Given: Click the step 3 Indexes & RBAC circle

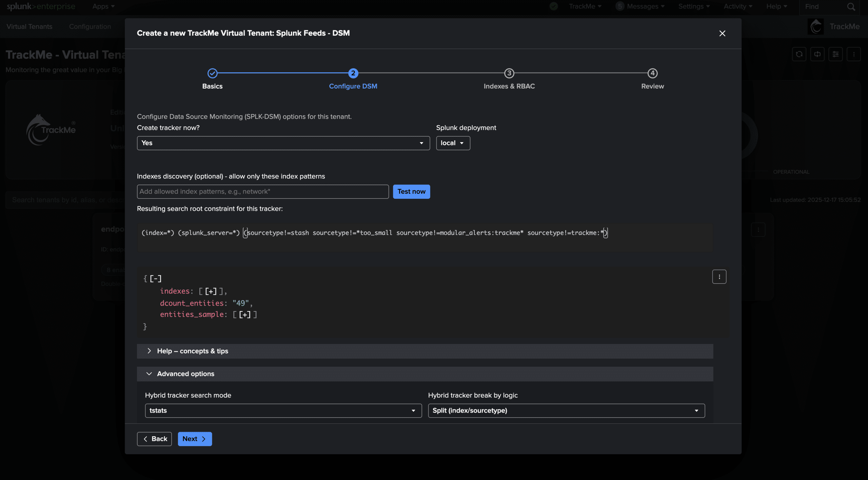Looking at the screenshot, I should (x=509, y=73).
